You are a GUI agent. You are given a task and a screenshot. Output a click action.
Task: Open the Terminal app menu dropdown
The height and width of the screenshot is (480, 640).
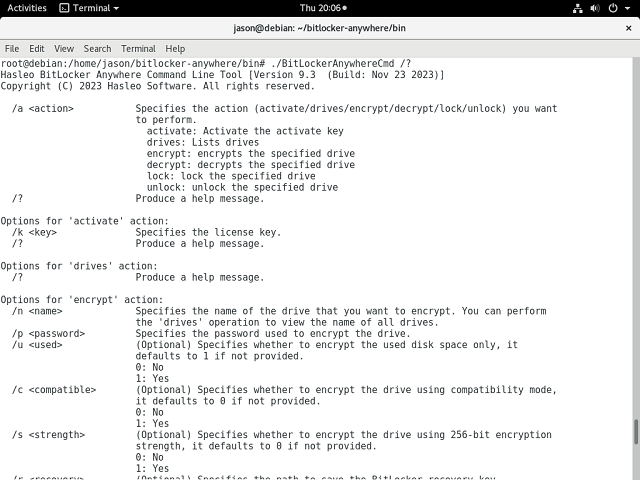[x=89, y=8]
